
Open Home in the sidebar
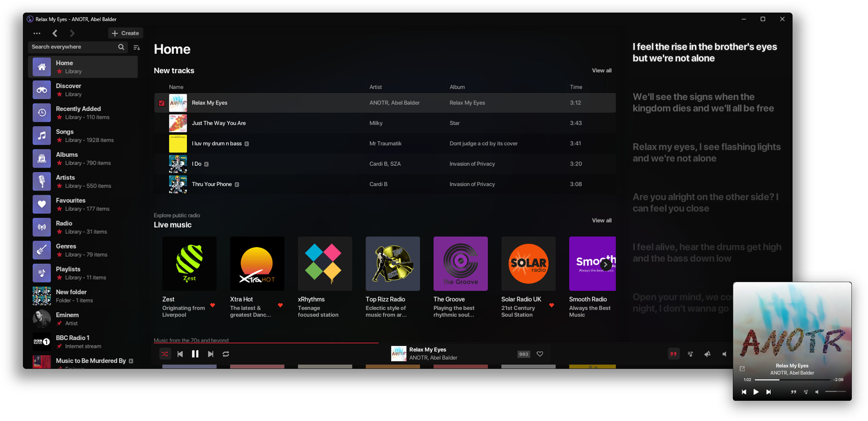pos(83,67)
